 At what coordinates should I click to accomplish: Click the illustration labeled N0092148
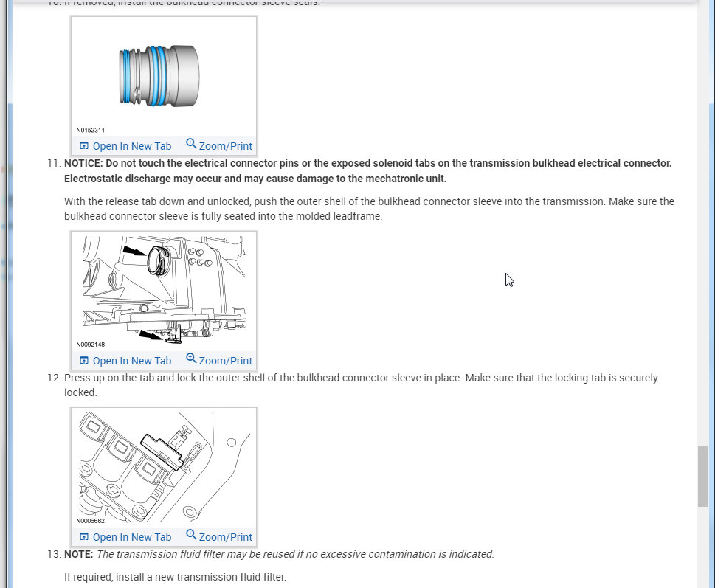point(164,290)
